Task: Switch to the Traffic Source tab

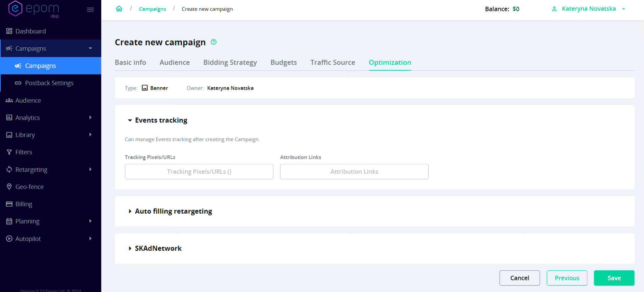Action: coord(332,63)
